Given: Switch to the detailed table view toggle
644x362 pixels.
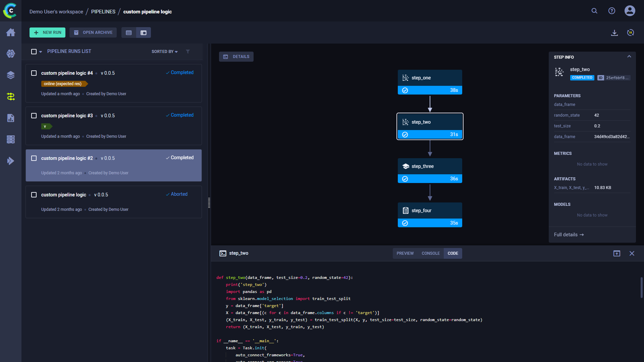Looking at the screenshot, I should pyautogui.click(x=129, y=33).
